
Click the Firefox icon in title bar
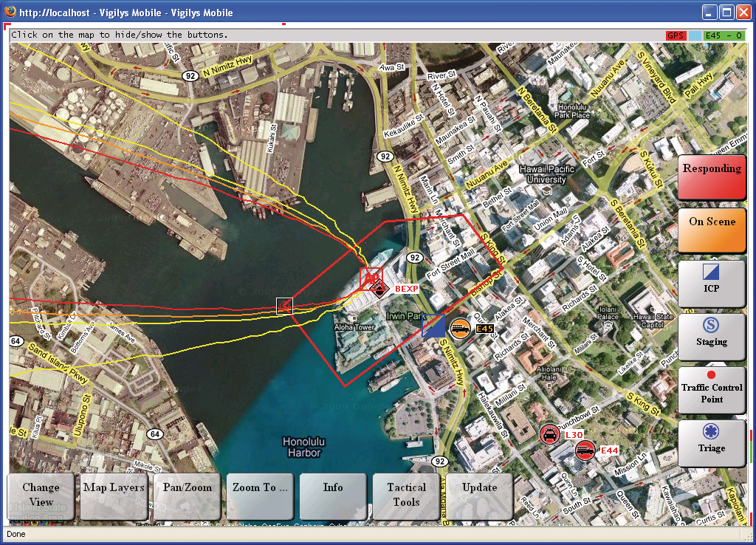click(9, 13)
